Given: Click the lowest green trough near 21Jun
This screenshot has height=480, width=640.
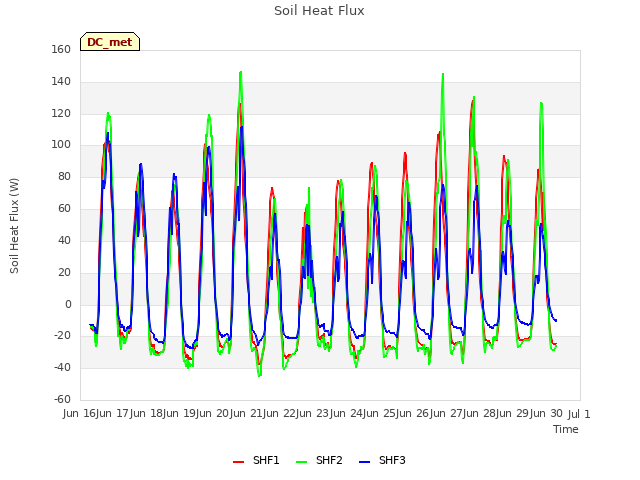Looking at the screenshot, I should click(260, 376).
